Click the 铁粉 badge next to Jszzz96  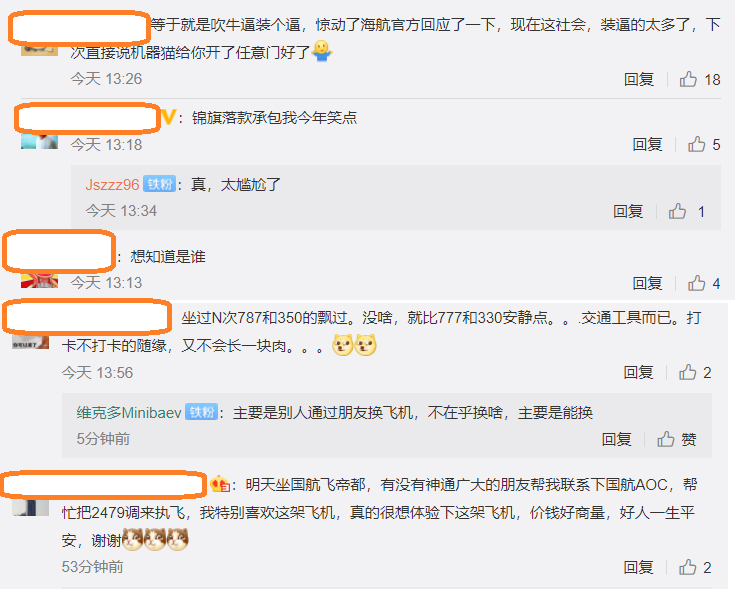click(x=159, y=184)
